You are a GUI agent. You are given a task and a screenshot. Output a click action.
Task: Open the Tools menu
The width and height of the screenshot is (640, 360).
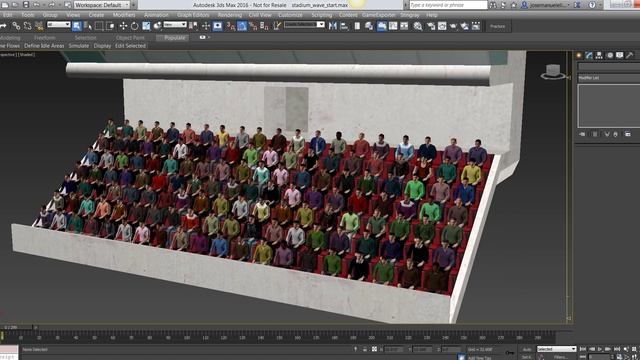coord(28,15)
